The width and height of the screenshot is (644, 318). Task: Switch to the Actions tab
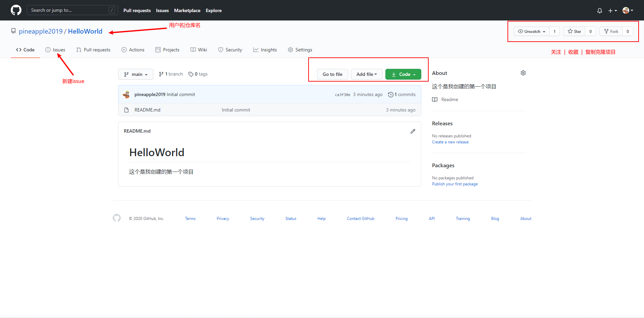tap(133, 50)
